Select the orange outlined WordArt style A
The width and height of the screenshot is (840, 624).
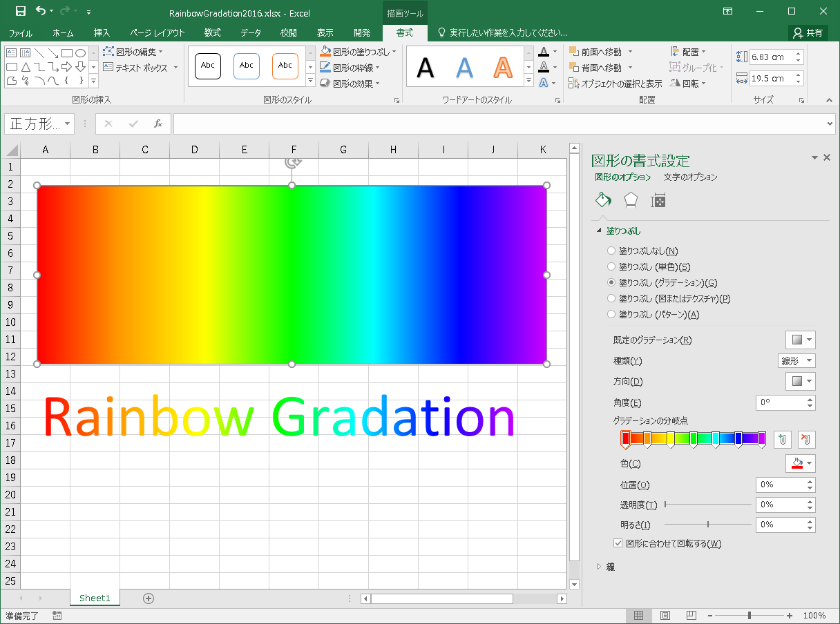[504, 67]
